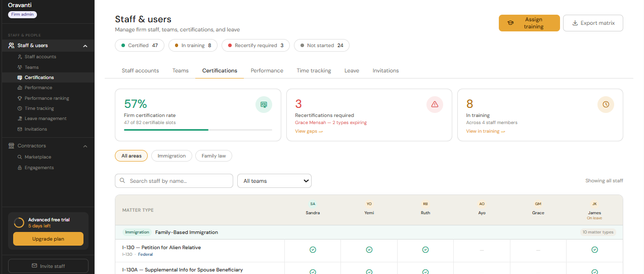Click the trial progress ring icon
The height and width of the screenshot is (274, 644).
point(19,223)
